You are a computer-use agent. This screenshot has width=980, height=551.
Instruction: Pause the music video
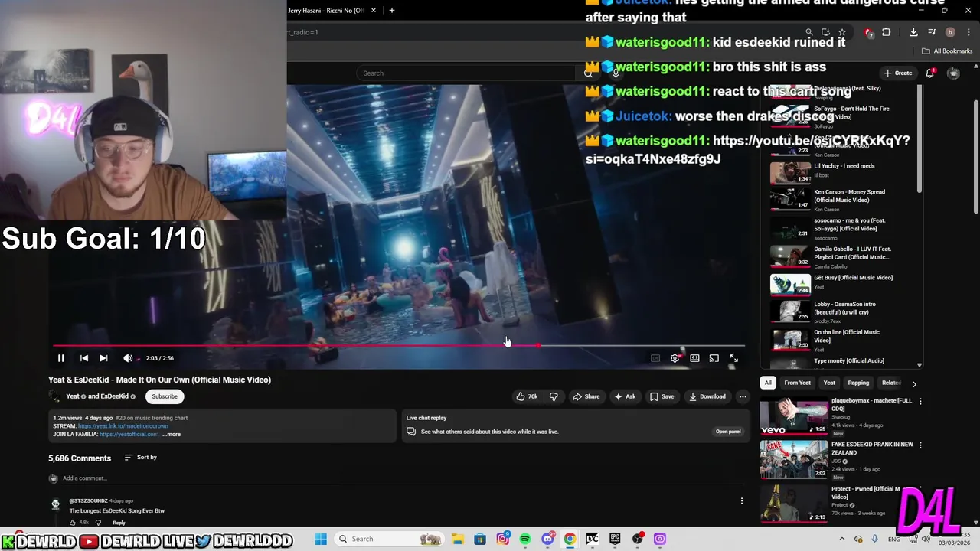click(x=61, y=358)
